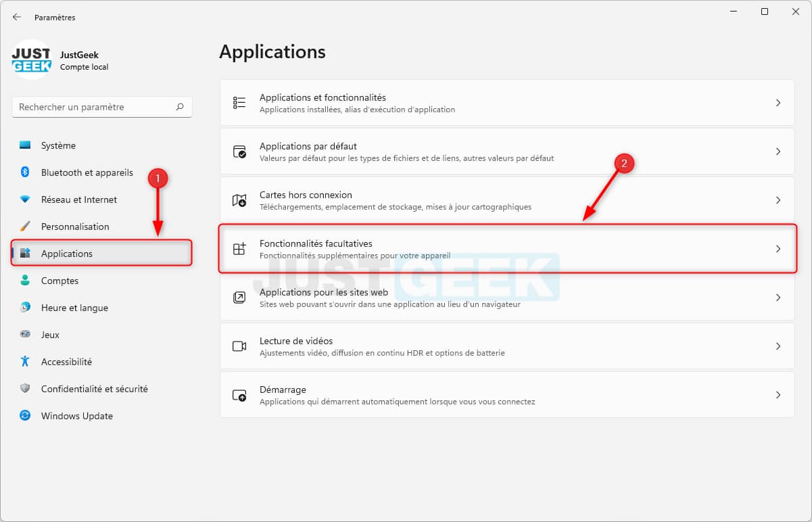Image resolution: width=812 pixels, height=522 pixels.
Task: Click the Démarrage startup icon
Action: point(239,395)
